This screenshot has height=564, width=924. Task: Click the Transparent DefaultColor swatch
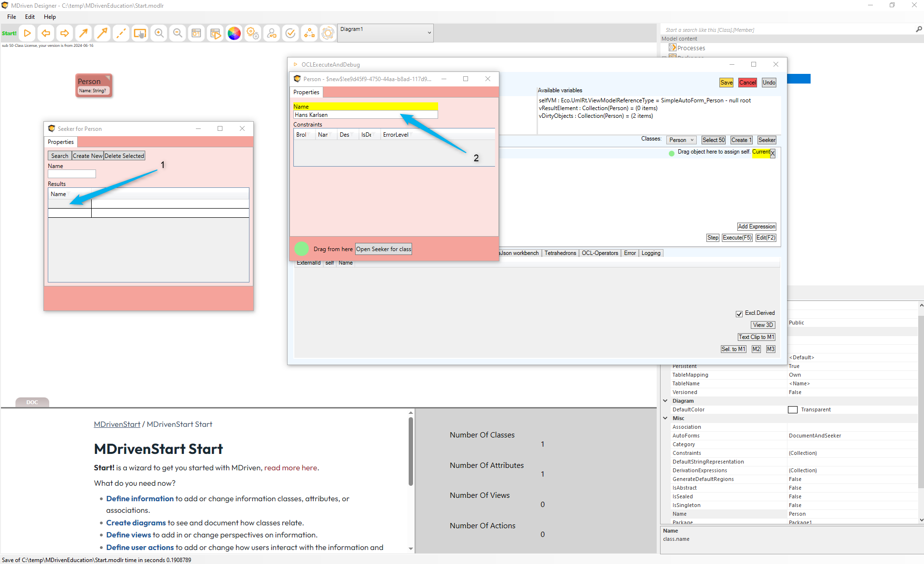pyautogui.click(x=793, y=409)
